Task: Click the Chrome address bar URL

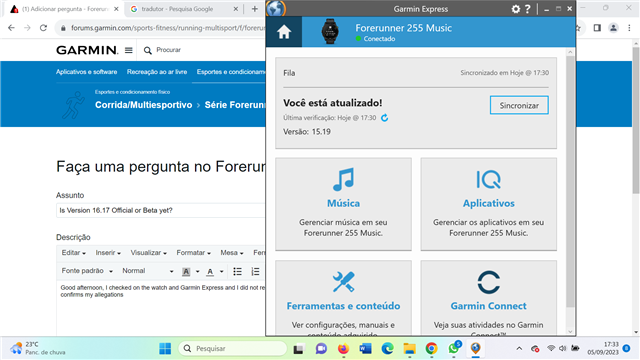Action: [167, 28]
